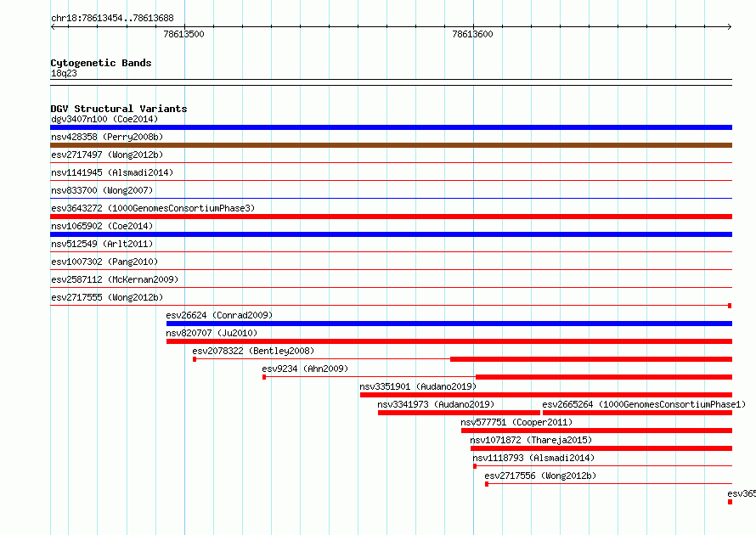Open nsv512549 (Arlt2011) variant

click(x=102, y=244)
